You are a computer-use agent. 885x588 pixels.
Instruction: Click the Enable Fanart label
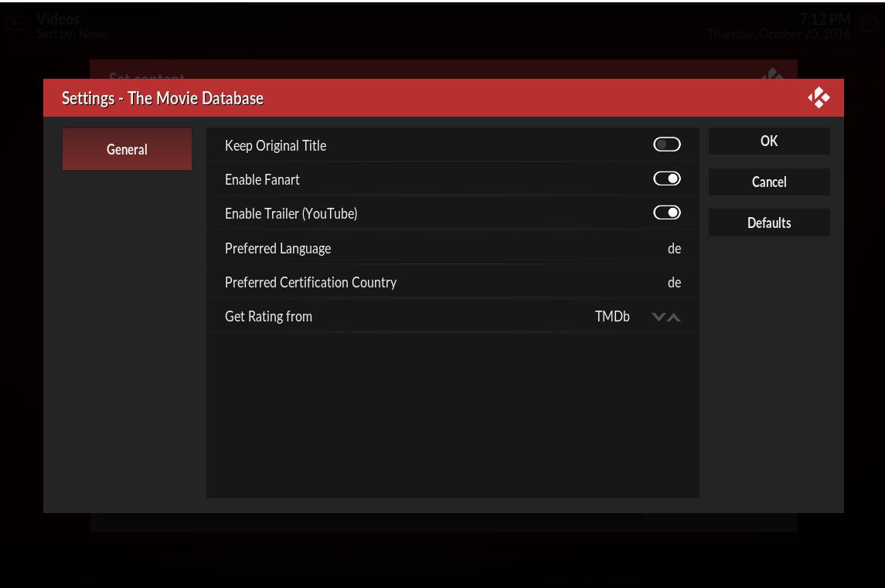262,179
